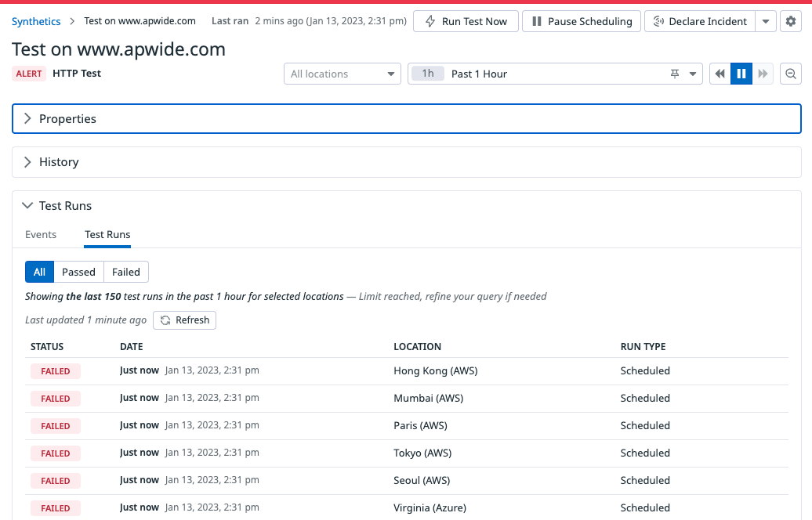
Task: Click the Refresh button
Action: point(185,320)
